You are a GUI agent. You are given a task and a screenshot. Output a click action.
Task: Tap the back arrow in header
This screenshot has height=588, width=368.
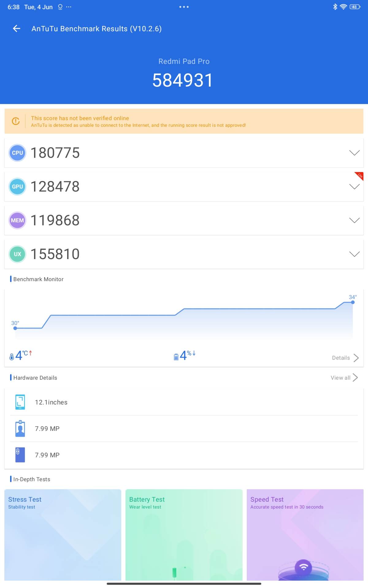pyautogui.click(x=17, y=28)
